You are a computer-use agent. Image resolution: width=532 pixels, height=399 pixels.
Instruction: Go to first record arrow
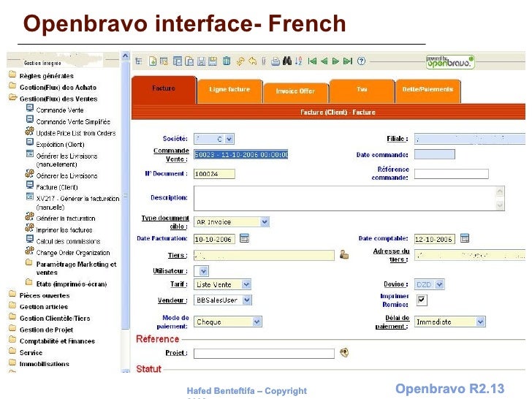point(312,61)
